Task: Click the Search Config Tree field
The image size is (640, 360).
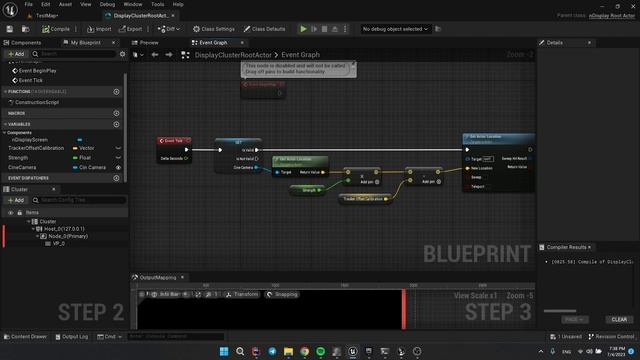Action: [79, 200]
